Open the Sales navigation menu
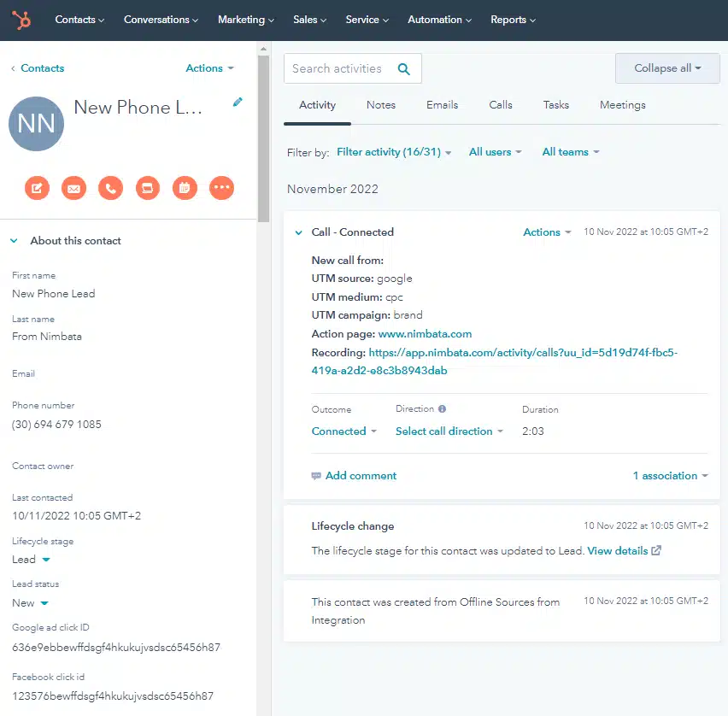 (309, 20)
